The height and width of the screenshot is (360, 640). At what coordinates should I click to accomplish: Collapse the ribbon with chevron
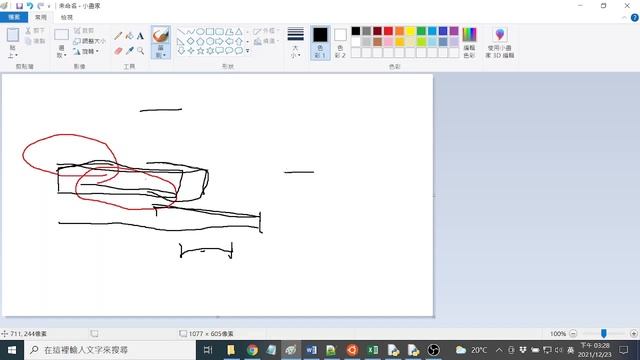coord(624,18)
